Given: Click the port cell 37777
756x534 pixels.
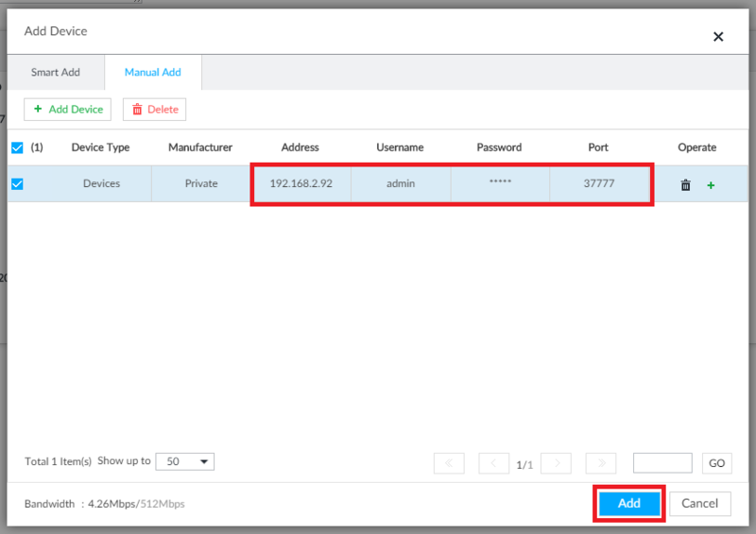Looking at the screenshot, I should click(x=599, y=183).
